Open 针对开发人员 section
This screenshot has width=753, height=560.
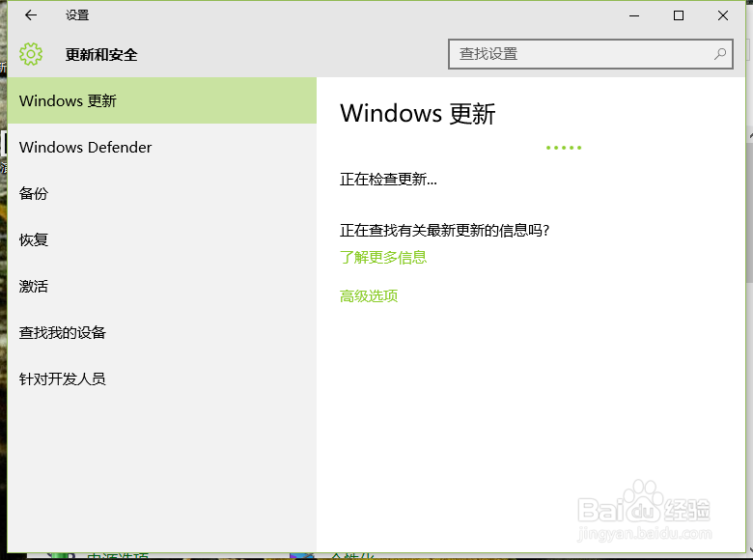tap(162, 378)
